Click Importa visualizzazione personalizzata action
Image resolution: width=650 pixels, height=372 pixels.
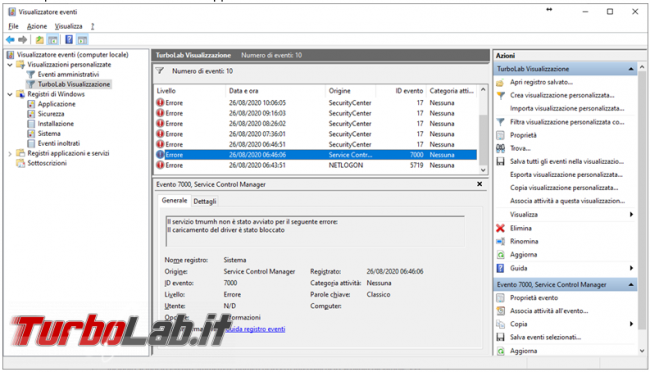(567, 108)
